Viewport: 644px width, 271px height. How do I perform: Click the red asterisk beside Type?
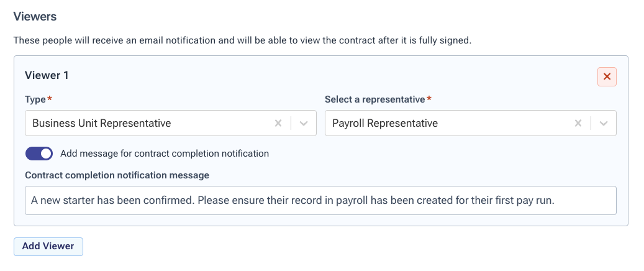pos(50,99)
